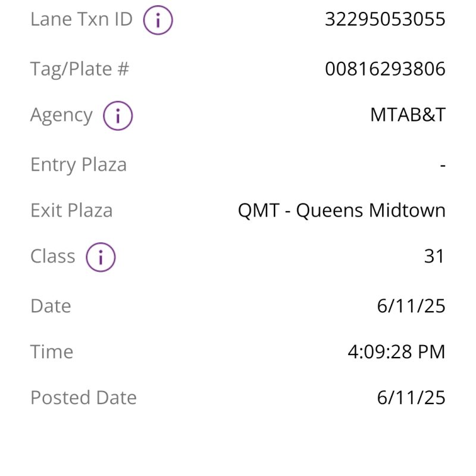476x476 pixels.
Task: Click the Agency label text
Action: [x=61, y=115]
